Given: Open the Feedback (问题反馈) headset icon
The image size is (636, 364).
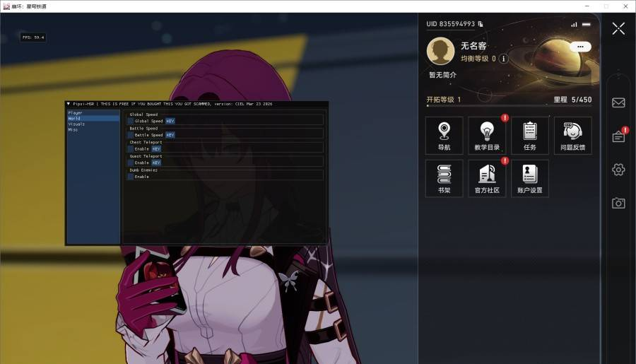Looking at the screenshot, I should click(x=572, y=136).
